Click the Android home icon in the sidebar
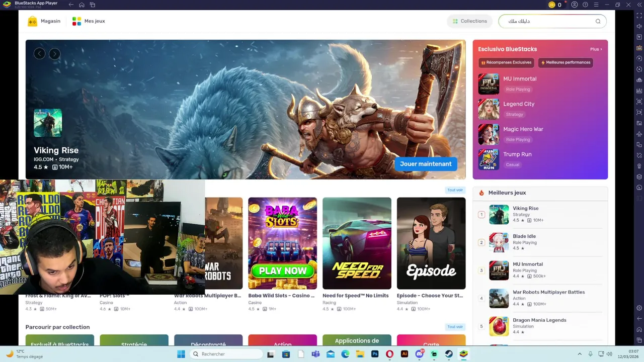 639,329
